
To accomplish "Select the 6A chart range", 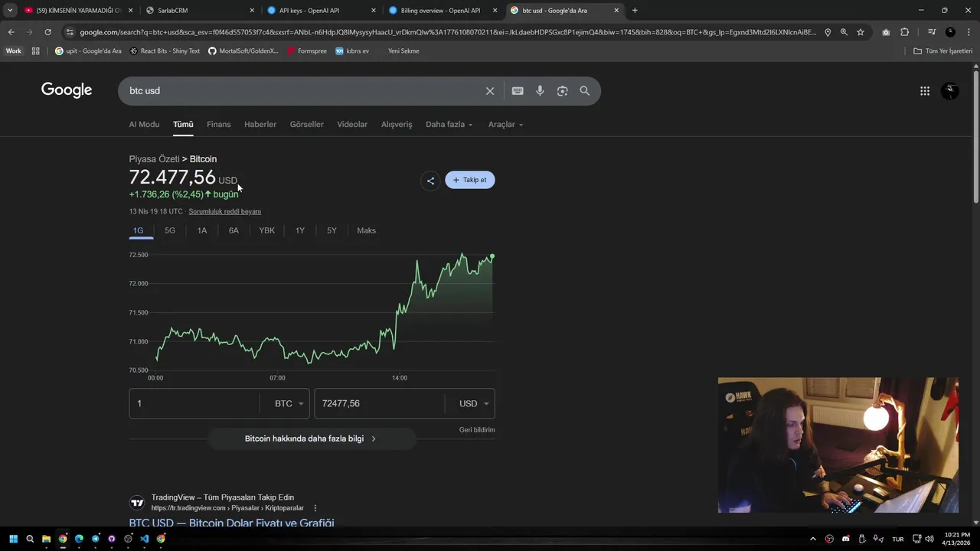I will (x=234, y=231).
